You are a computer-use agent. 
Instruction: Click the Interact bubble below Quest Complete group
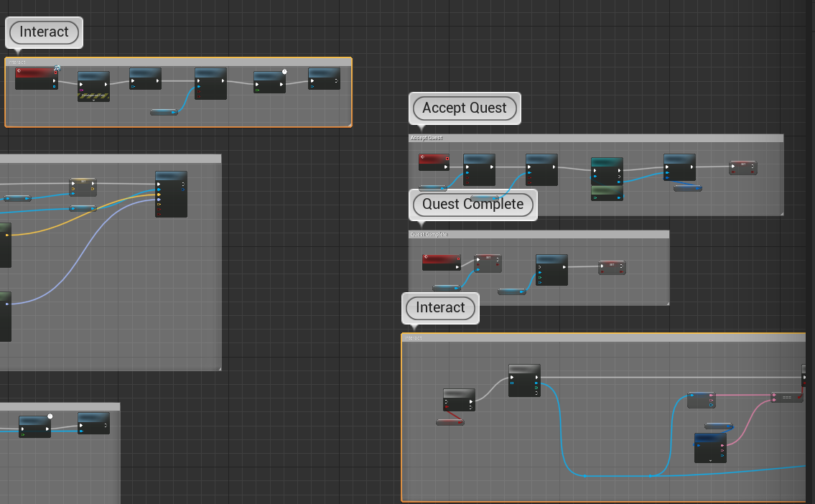tap(440, 308)
